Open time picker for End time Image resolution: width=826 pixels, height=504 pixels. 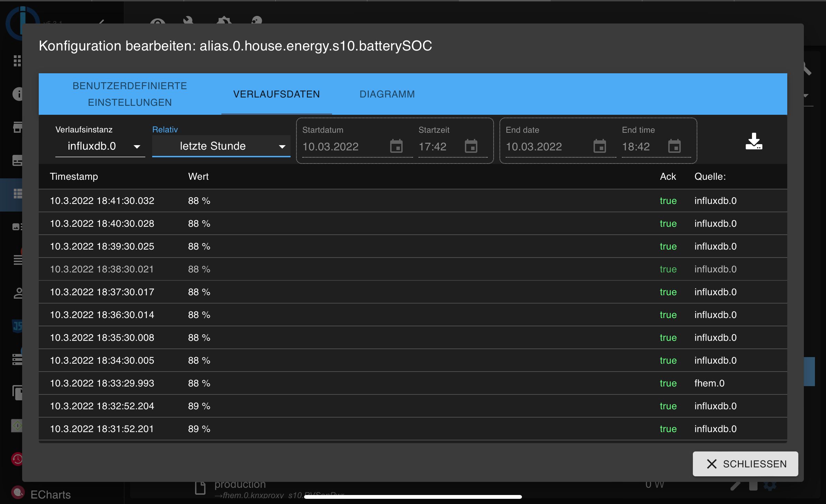pos(674,146)
